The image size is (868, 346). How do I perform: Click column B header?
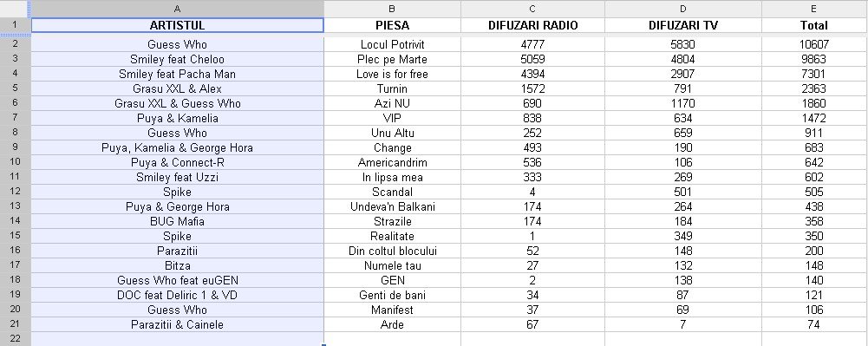coord(393,9)
